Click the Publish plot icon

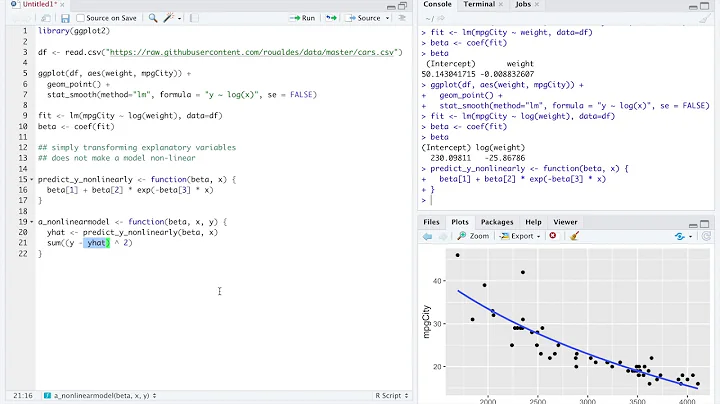click(x=680, y=236)
